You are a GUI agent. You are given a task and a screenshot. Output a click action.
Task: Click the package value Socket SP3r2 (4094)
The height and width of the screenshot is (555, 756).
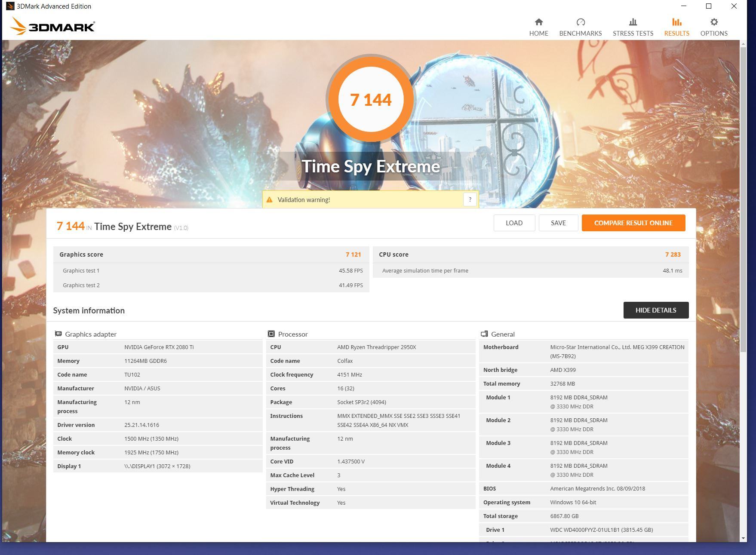pos(362,402)
